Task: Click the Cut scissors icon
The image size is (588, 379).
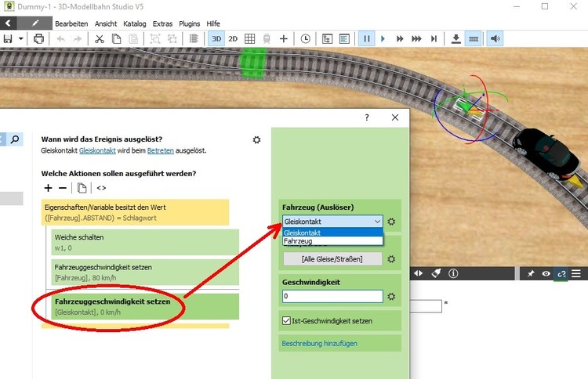Action: tap(100, 38)
